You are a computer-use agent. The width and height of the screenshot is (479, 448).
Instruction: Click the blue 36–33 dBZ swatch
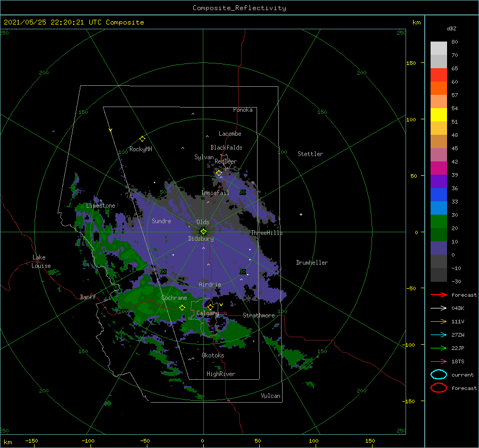pos(439,195)
